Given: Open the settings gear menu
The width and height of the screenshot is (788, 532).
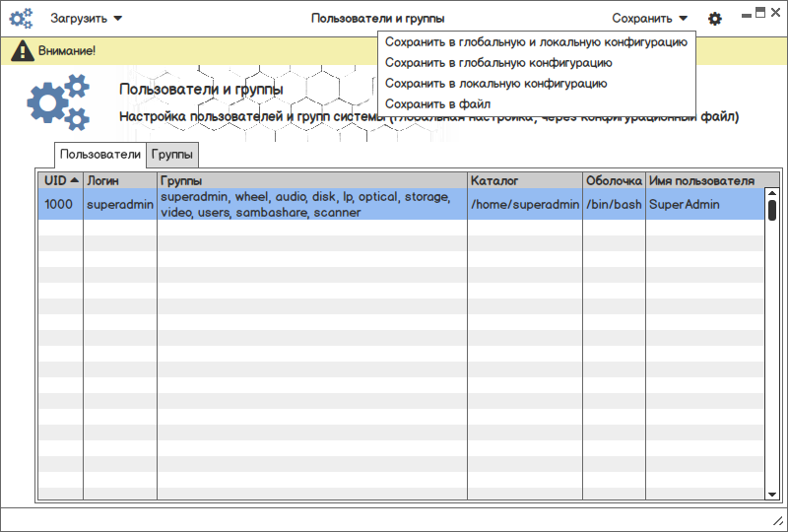Looking at the screenshot, I should tap(715, 19).
